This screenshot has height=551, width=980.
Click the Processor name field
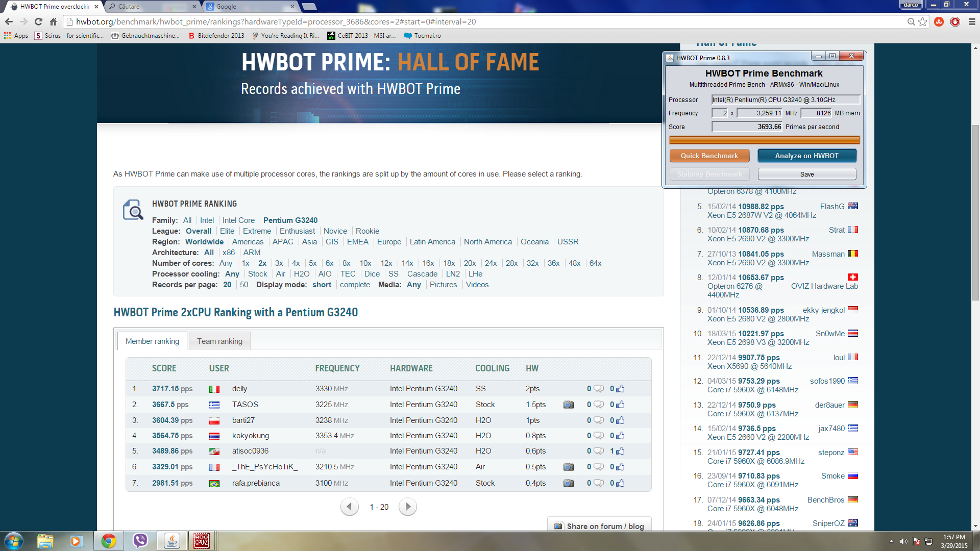click(x=786, y=99)
